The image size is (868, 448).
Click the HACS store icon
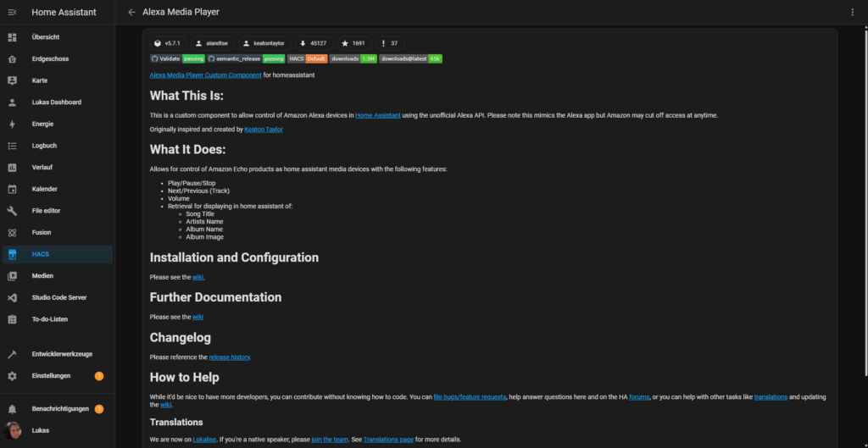(12, 254)
